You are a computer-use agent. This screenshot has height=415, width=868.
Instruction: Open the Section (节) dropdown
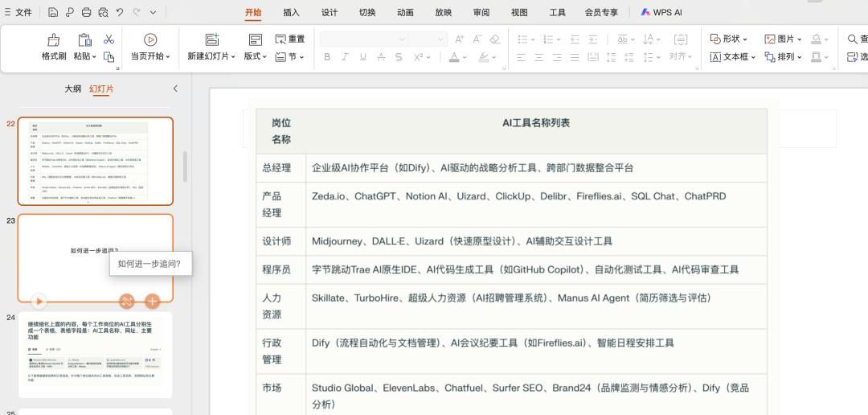(x=301, y=56)
